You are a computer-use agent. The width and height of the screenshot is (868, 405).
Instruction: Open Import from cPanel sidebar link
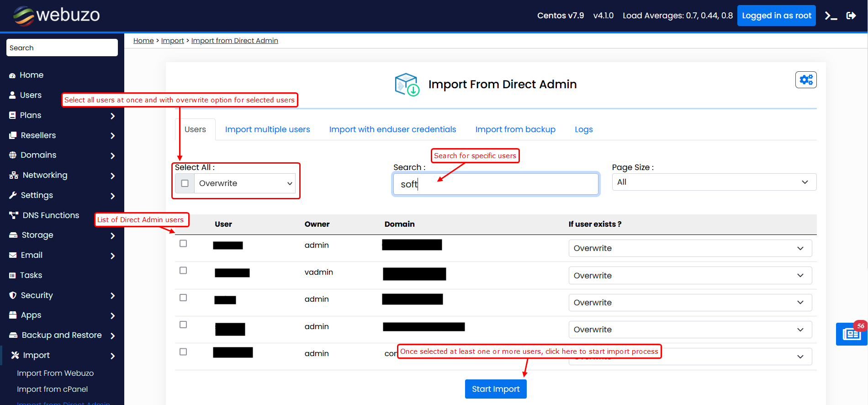(52, 389)
